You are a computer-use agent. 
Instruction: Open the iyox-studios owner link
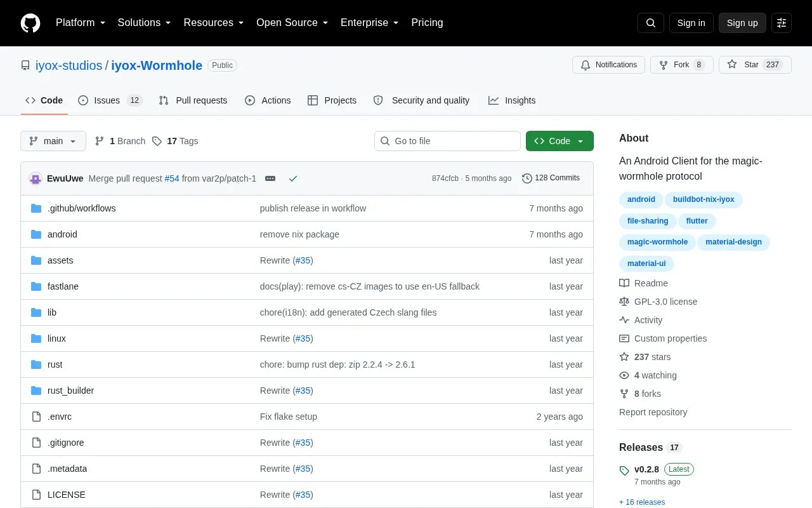pyautogui.click(x=69, y=65)
